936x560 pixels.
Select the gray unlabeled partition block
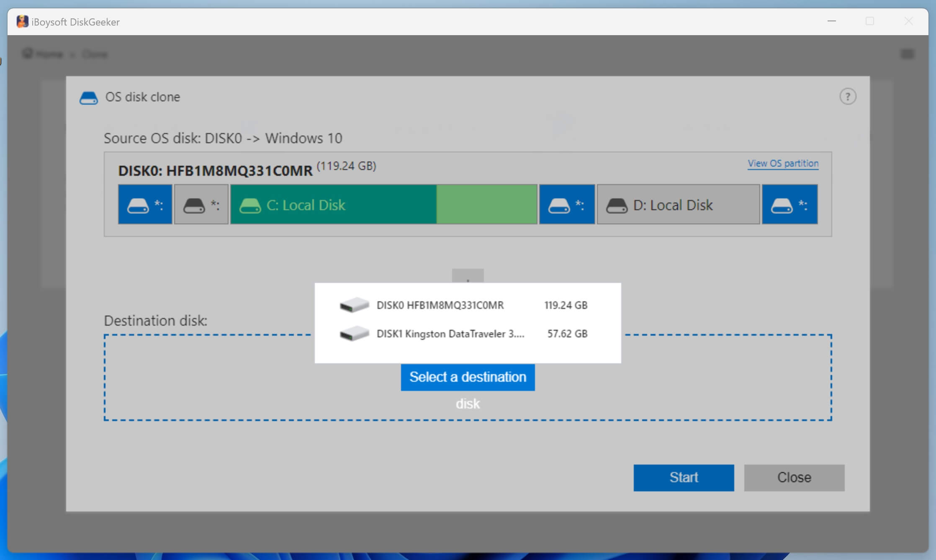201,205
